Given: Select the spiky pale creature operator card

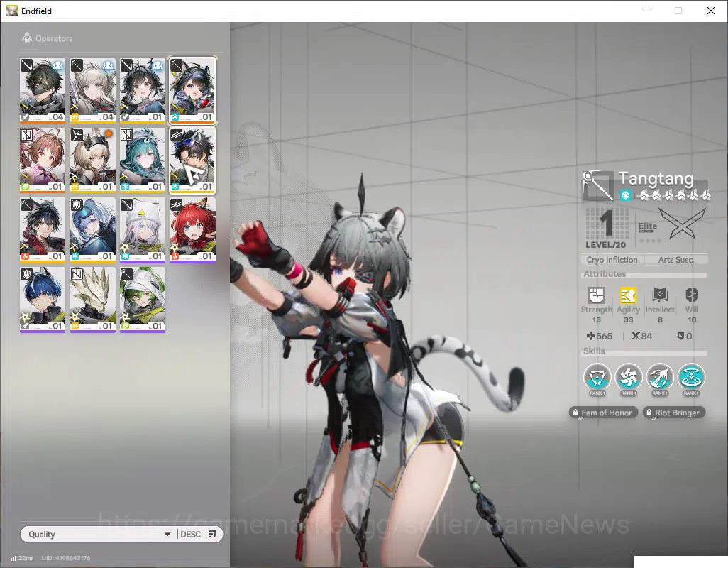Looking at the screenshot, I should point(92,300).
